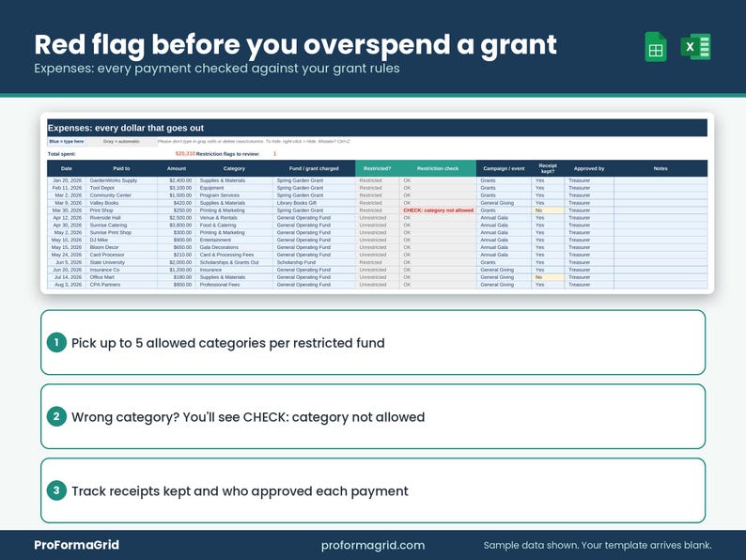Click the Gala Decorations category cell
The width and height of the screenshot is (746, 560).
tap(234, 247)
